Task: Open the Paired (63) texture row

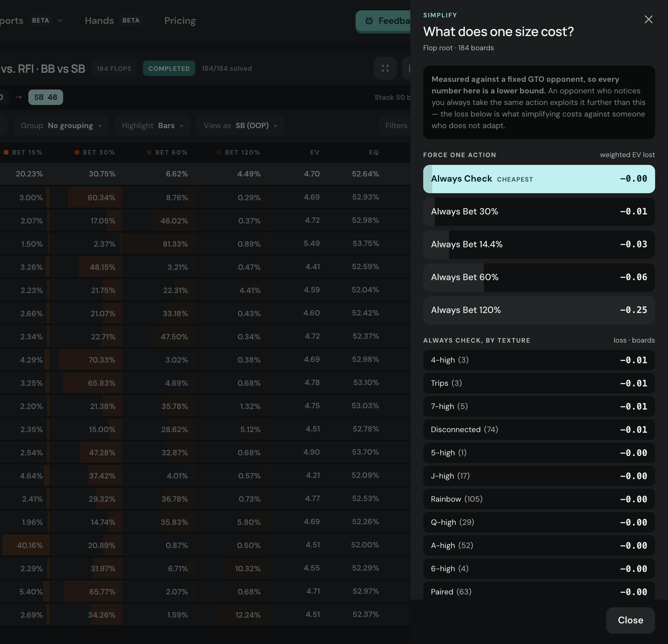Action: 539,591
